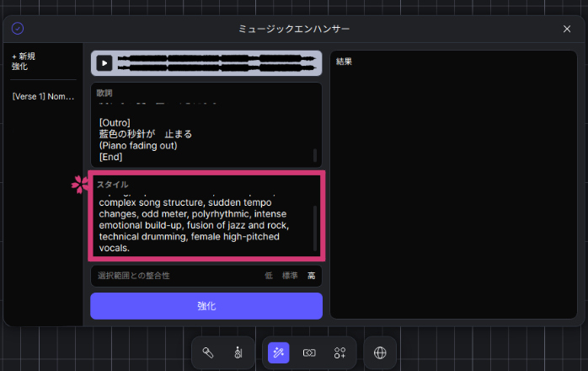Select the magic wand enhancer tool

pyautogui.click(x=279, y=352)
